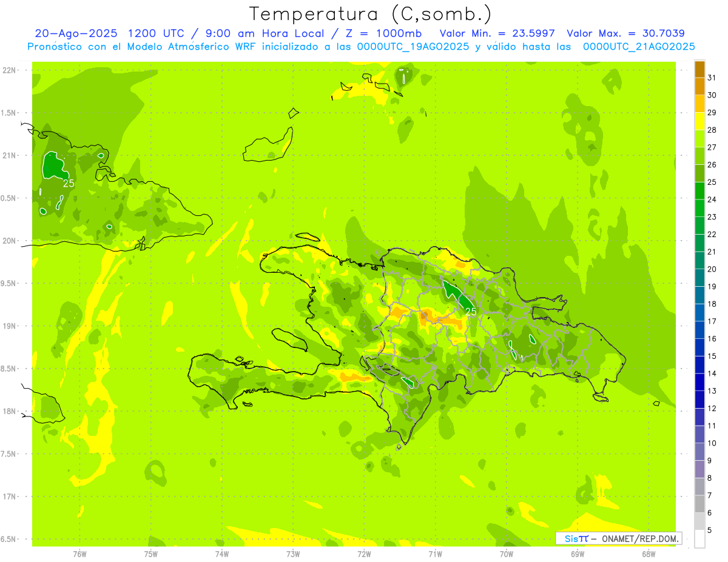Image resolution: width=728 pixels, height=562 pixels.
Task: Pick the lime swatch between 27 and 28
Action: (x=699, y=138)
